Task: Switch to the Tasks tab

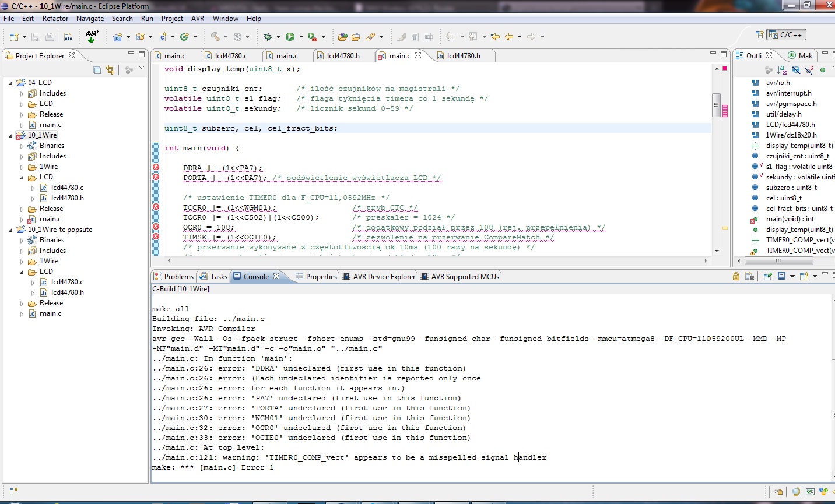Action: coord(213,276)
